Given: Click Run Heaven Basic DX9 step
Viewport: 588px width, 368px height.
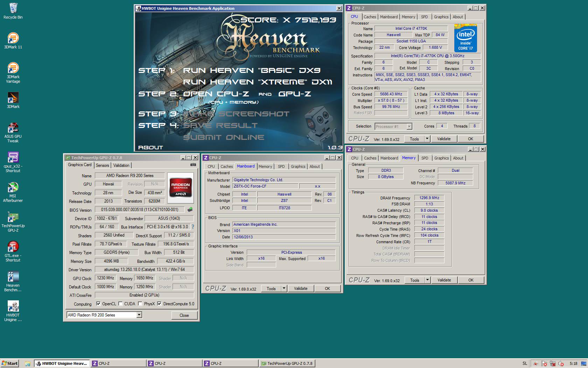Looking at the screenshot, I should pyautogui.click(x=252, y=70).
